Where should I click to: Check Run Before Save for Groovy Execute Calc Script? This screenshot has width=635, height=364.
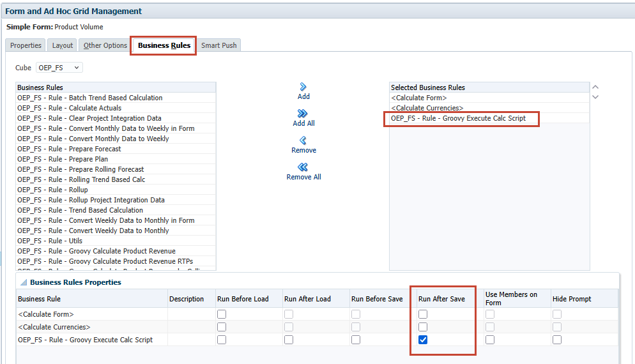[356, 340]
